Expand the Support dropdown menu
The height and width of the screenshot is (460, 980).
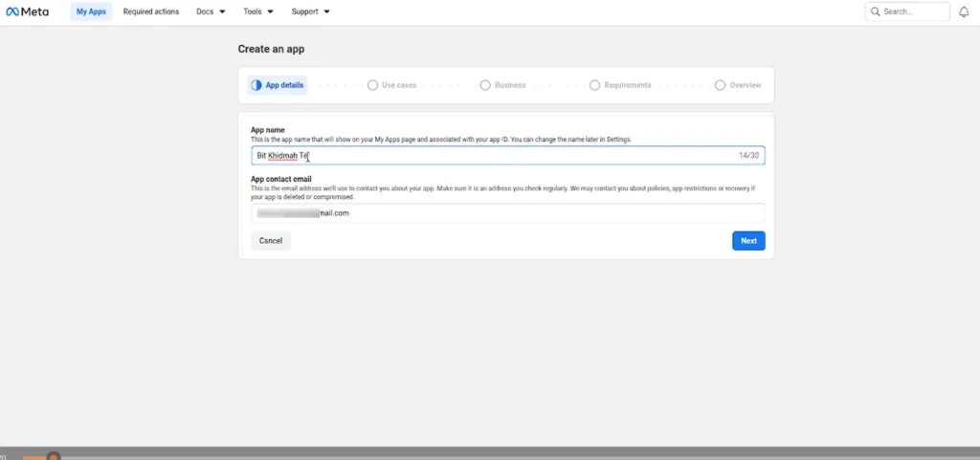[x=311, y=11]
